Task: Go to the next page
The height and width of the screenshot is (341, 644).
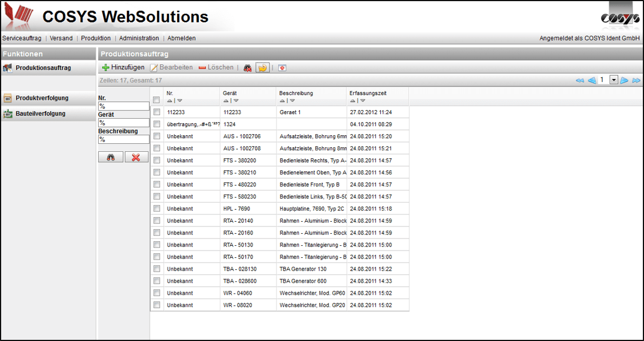Action: [625, 80]
